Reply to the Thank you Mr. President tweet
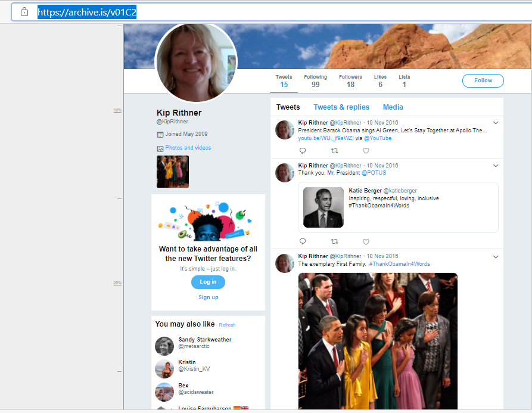Screen dimensions: 532x413 click(x=303, y=241)
